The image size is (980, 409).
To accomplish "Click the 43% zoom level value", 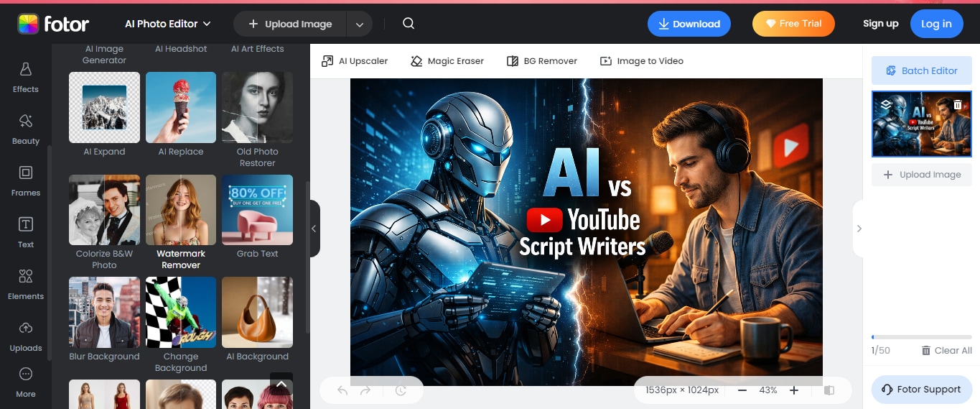I will coord(768,390).
